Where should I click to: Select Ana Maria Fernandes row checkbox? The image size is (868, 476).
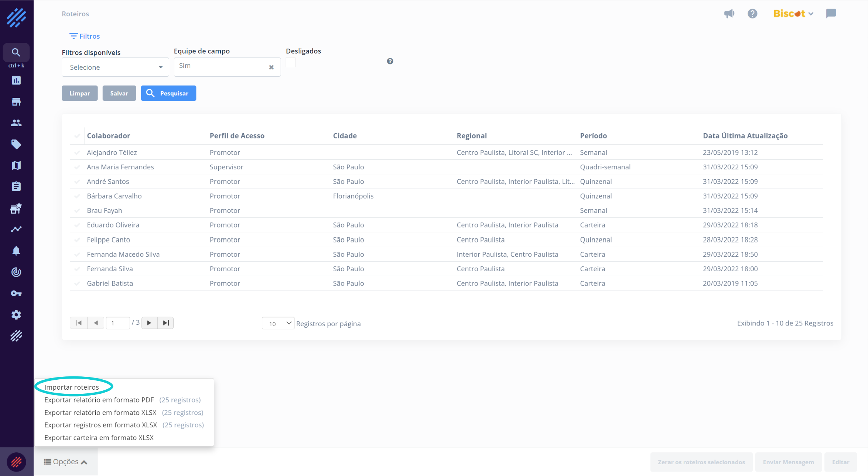(77, 167)
